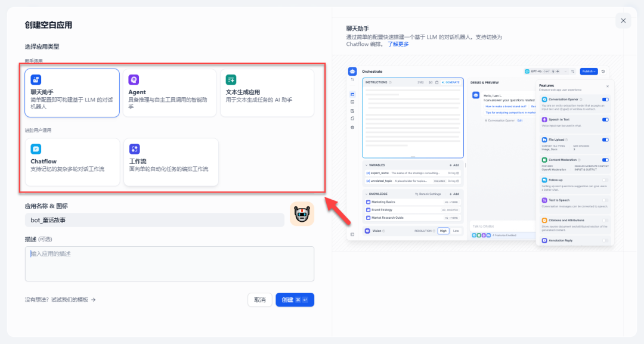Select the unrelated_topic variable row
Viewport: 644px width, 344px height.
[413, 181]
